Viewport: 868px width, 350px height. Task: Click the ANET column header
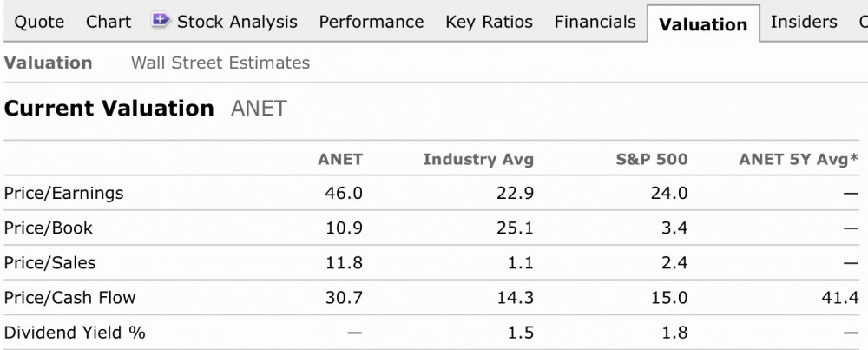click(x=340, y=159)
